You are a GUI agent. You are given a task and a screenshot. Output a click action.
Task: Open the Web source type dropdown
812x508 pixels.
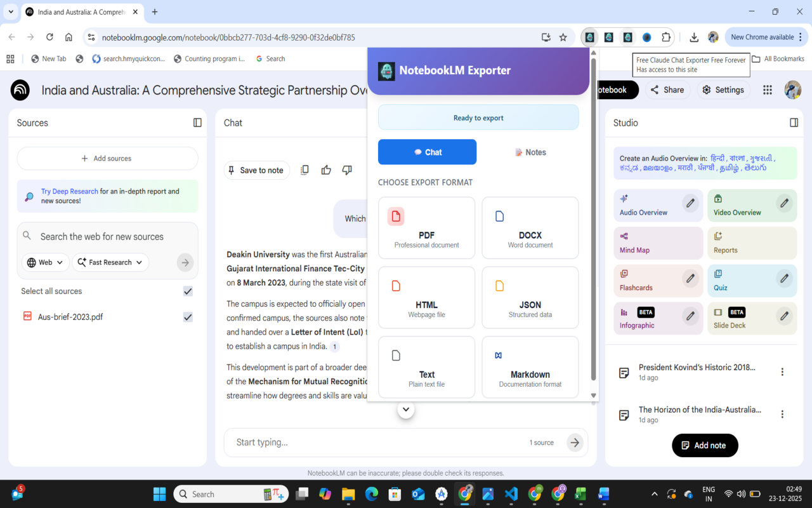click(44, 262)
